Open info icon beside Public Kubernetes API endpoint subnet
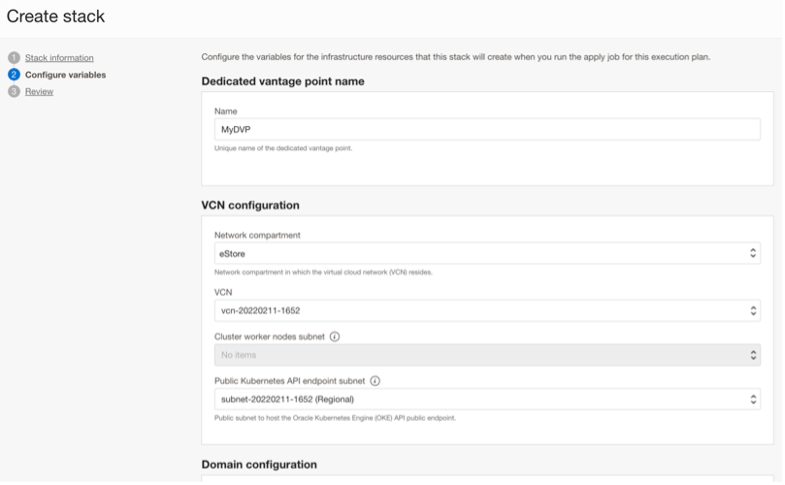The image size is (785, 485). pos(375,381)
